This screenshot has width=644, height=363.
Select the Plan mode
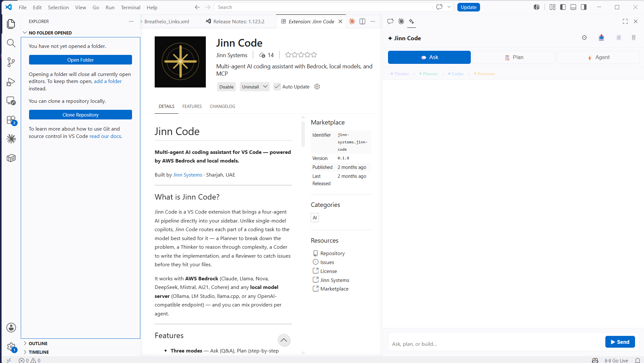pyautogui.click(x=514, y=57)
